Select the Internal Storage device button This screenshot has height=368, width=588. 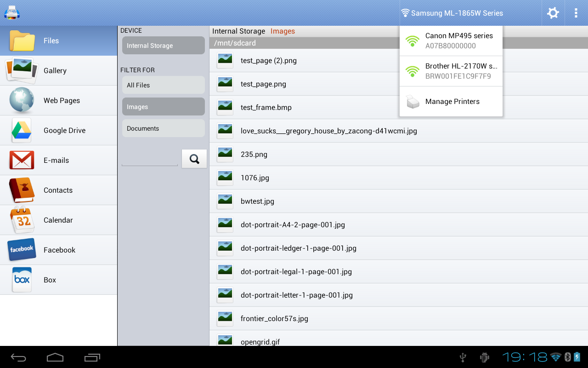pos(163,46)
